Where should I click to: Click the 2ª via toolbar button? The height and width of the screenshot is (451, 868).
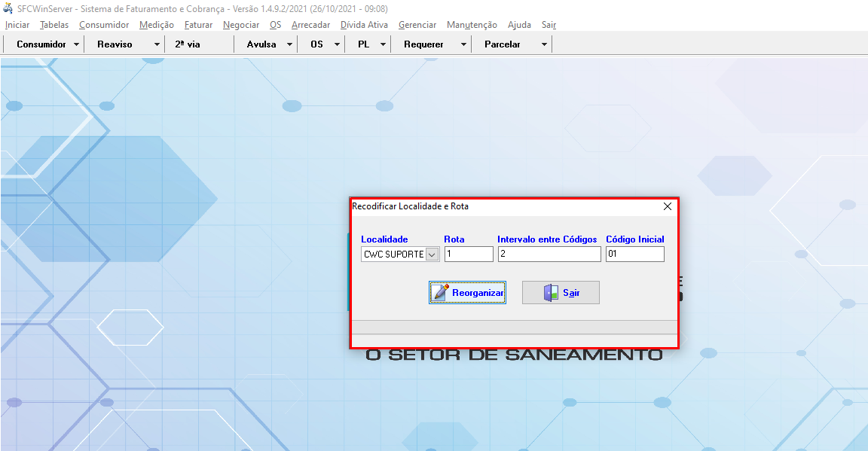click(x=188, y=44)
